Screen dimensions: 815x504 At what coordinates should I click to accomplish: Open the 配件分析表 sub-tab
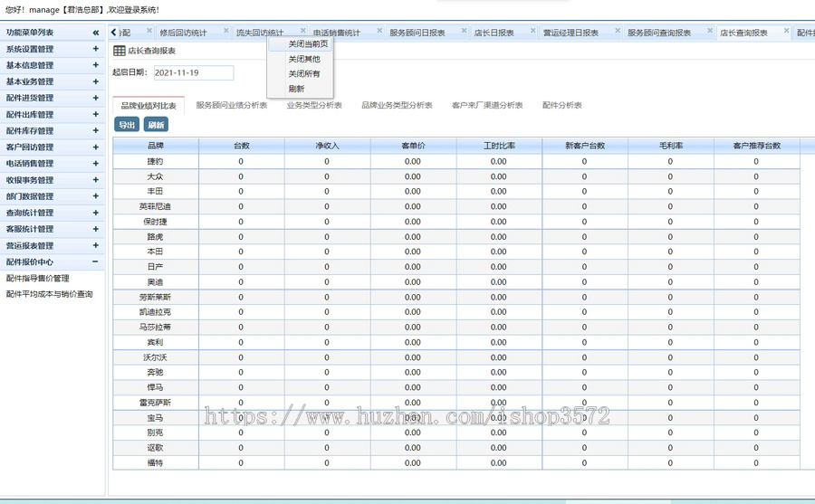(x=561, y=105)
